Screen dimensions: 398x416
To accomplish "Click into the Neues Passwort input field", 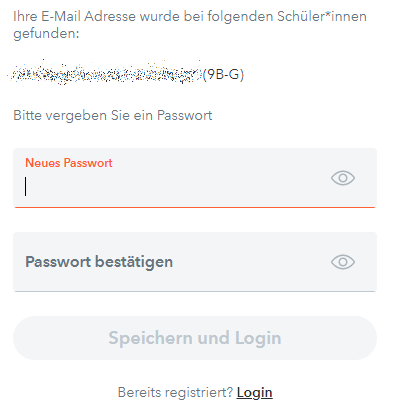I will (195, 178).
